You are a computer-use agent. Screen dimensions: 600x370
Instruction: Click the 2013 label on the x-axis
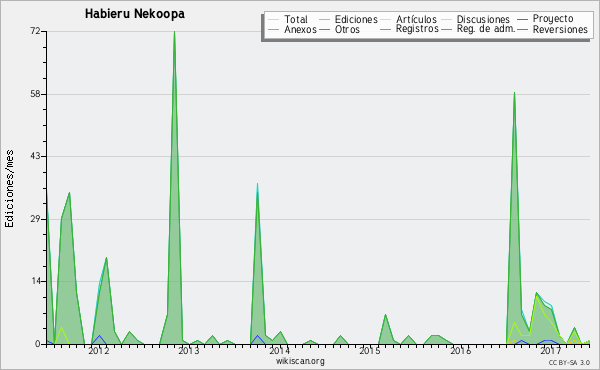(x=189, y=350)
